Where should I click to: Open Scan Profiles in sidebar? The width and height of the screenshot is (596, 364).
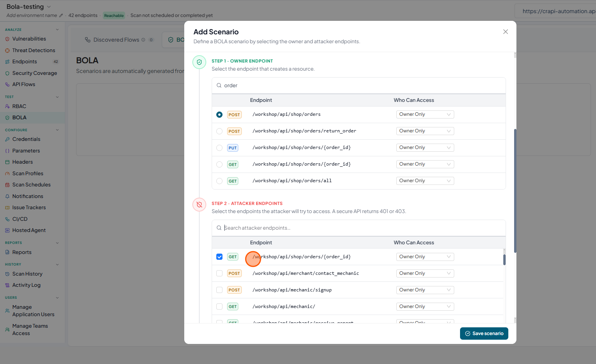pyautogui.click(x=32, y=174)
